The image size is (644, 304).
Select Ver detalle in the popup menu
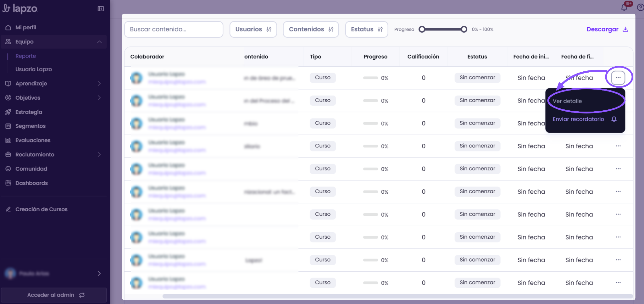pyautogui.click(x=567, y=101)
